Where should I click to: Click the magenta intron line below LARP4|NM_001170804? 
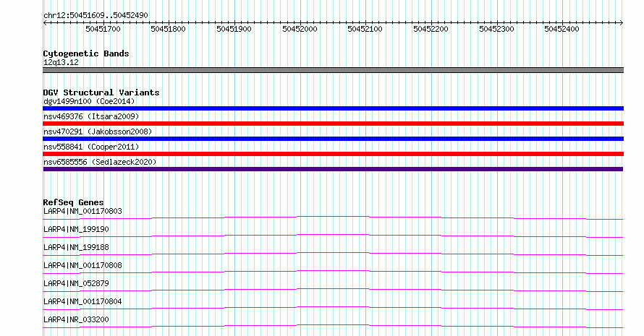(333, 308)
